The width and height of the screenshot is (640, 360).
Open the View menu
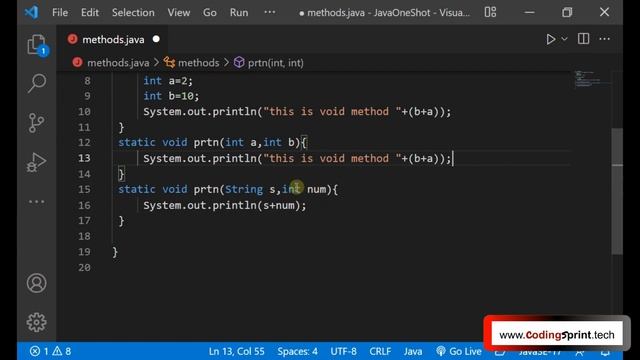point(178,13)
